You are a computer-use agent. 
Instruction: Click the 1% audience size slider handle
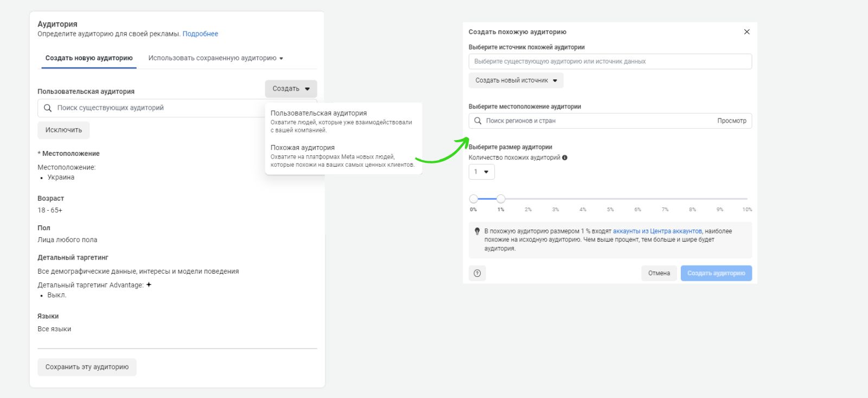pos(501,199)
